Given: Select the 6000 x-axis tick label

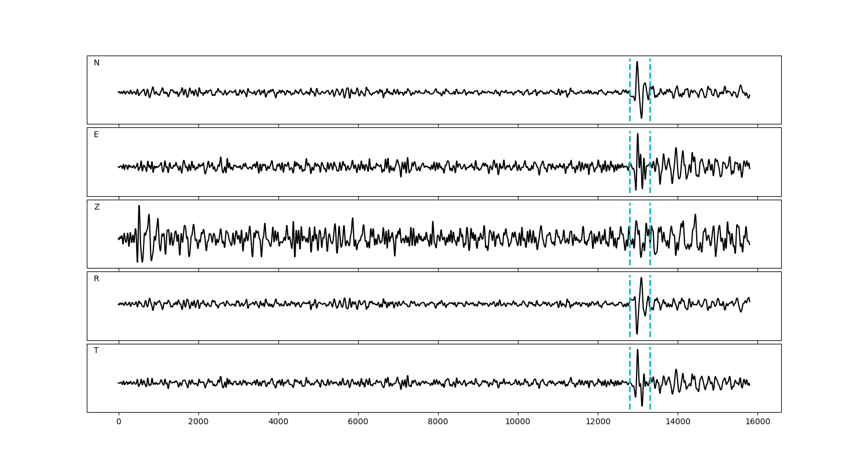Looking at the screenshot, I should 358,422.
